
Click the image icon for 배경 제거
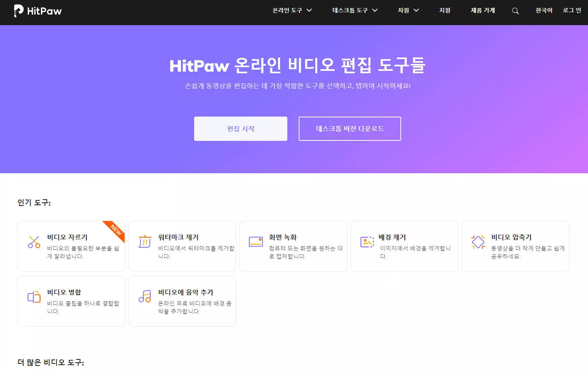pyautogui.click(x=367, y=242)
